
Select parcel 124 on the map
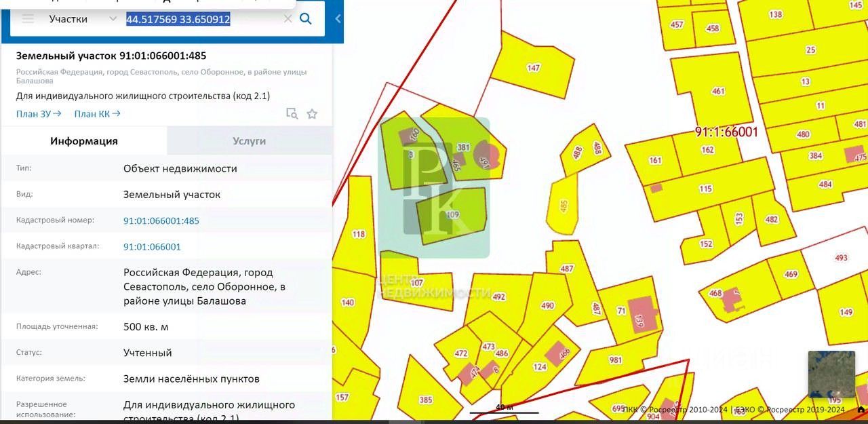click(x=540, y=367)
